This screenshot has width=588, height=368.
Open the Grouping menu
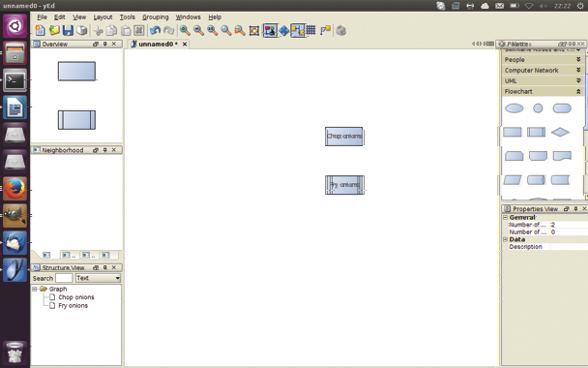click(156, 17)
